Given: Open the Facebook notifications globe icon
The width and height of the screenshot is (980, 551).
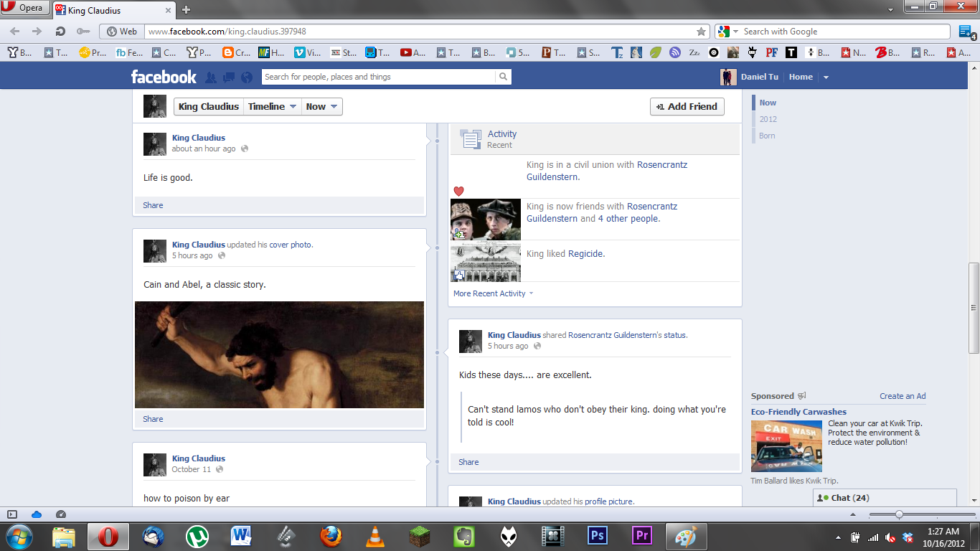Looking at the screenshot, I should coord(247,77).
